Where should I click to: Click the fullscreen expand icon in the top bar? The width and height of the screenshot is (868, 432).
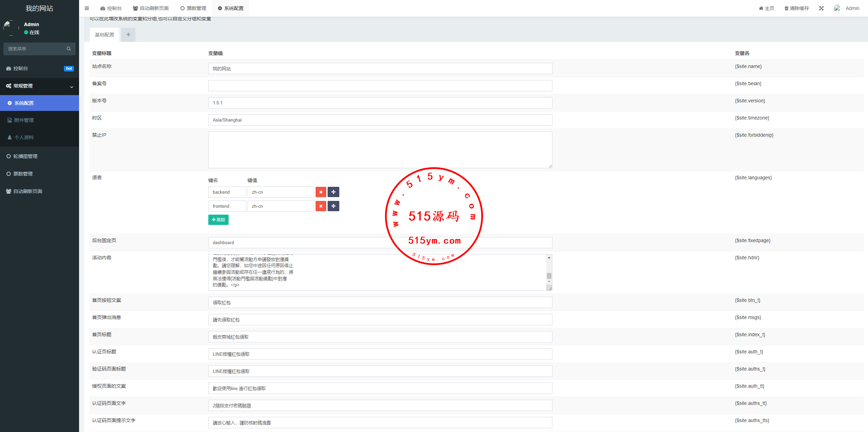821,8
